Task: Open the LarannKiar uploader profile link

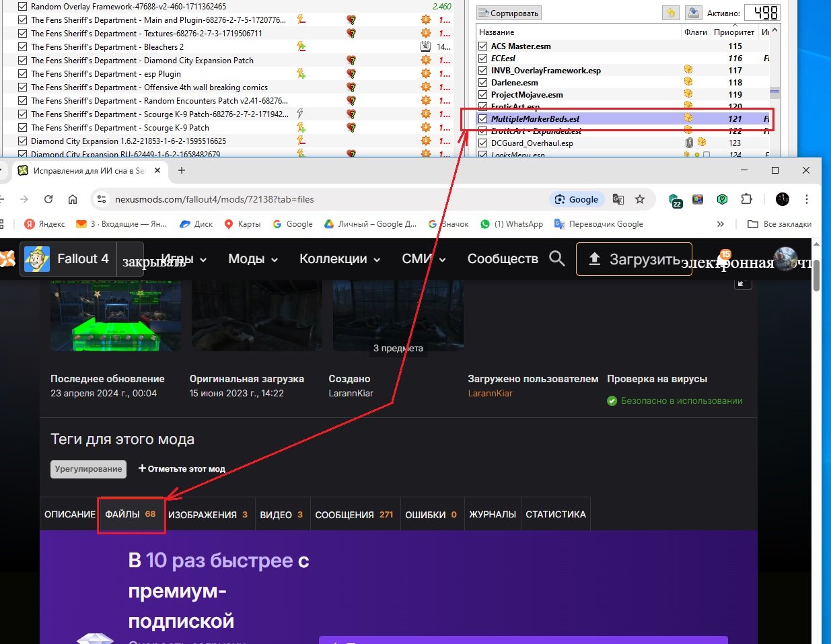Action: (x=490, y=393)
